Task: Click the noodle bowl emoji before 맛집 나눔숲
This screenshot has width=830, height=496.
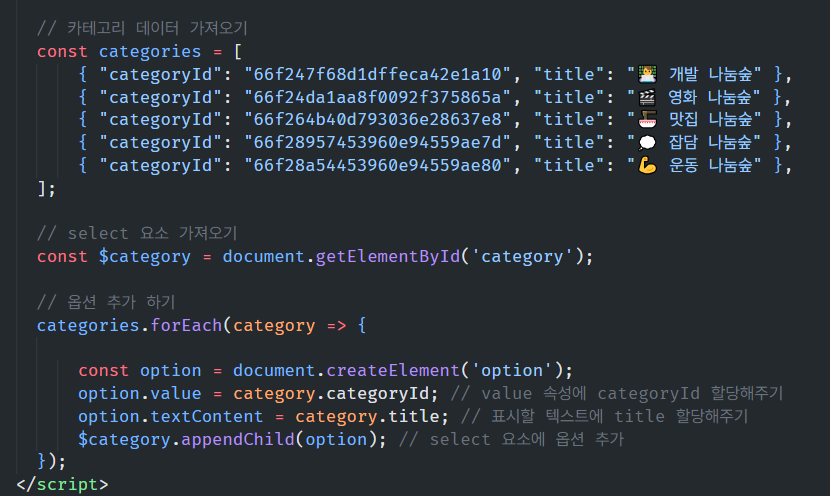Action: click(x=647, y=120)
